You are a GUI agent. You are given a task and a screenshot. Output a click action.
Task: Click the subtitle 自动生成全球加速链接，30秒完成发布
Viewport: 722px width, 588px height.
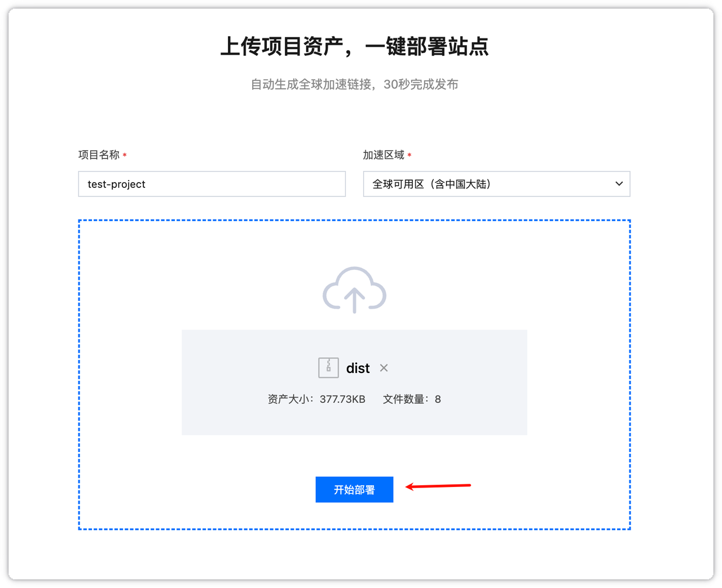(x=354, y=85)
